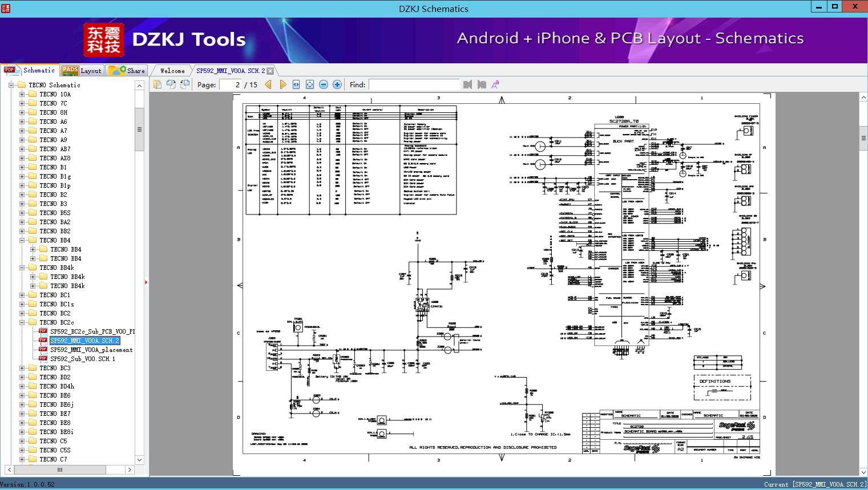Open the Welcome document tab
Image resolution: width=868 pixels, height=490 pixels.
pyautogui.click(x=172, y=71)
